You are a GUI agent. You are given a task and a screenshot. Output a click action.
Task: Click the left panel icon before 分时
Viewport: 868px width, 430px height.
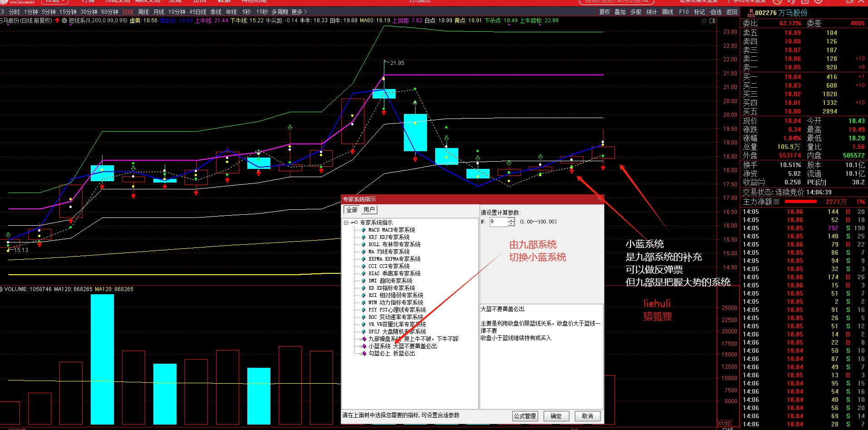tap(2, 12)
